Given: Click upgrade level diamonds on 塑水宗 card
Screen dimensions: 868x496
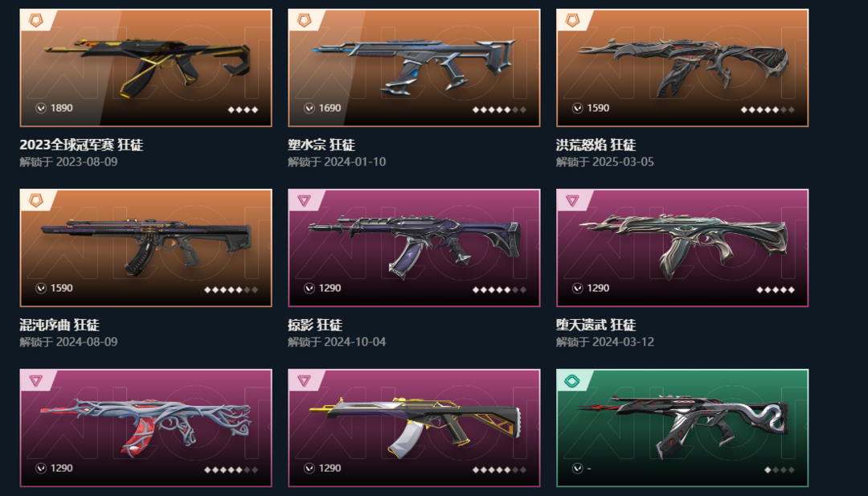Looking at the screenshot, I should point(499,109).
